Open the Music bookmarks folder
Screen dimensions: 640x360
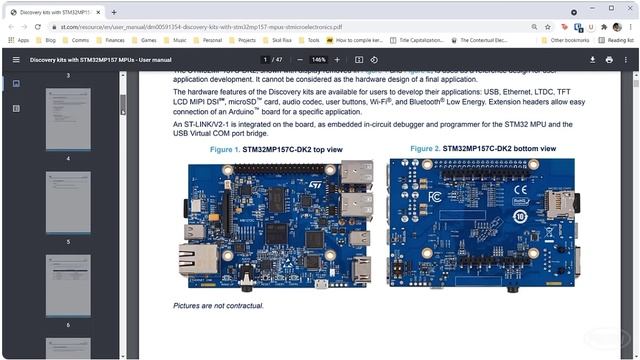tap(176, 40)
